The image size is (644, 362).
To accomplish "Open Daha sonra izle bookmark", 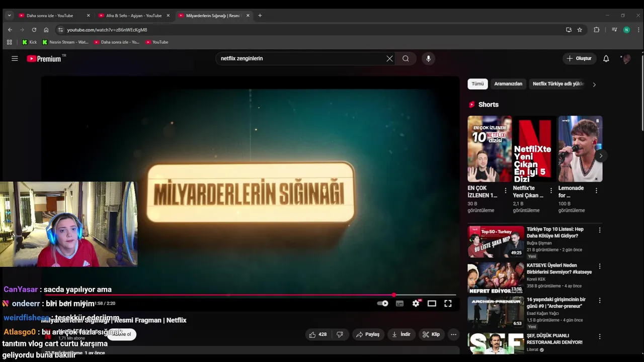I will [117, 42].
